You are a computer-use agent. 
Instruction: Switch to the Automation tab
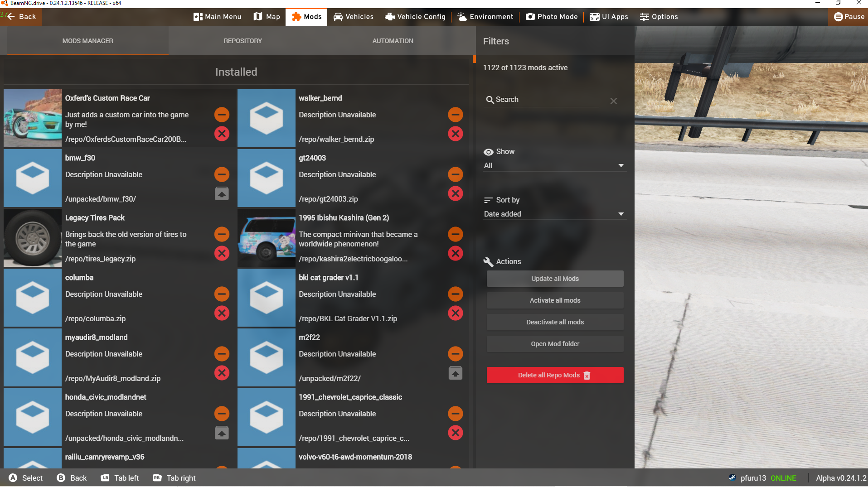393,41
